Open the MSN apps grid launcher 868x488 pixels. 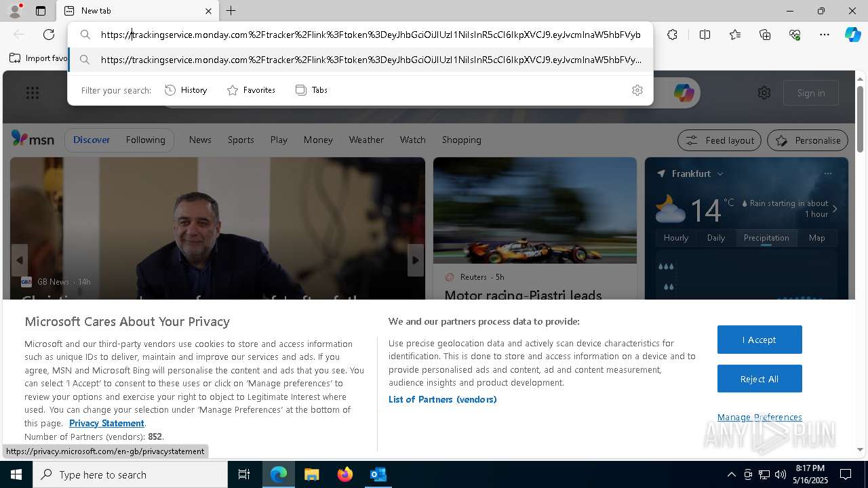(x=32, y=93)
